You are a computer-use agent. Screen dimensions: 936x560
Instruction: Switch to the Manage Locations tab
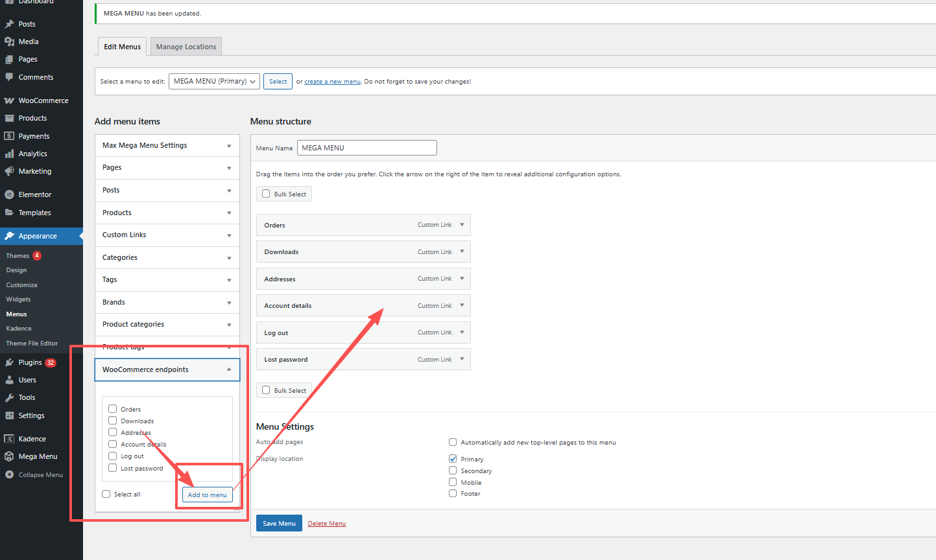click(x=186, y=47)
